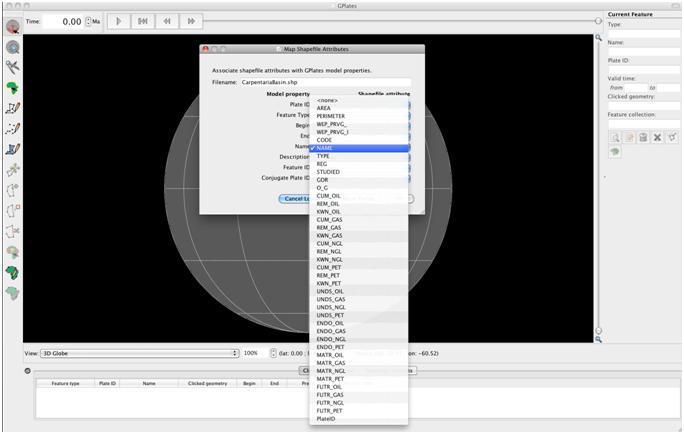Choose CUM_OIL in the attribute list
684x434 pixels.
(359, 196)
